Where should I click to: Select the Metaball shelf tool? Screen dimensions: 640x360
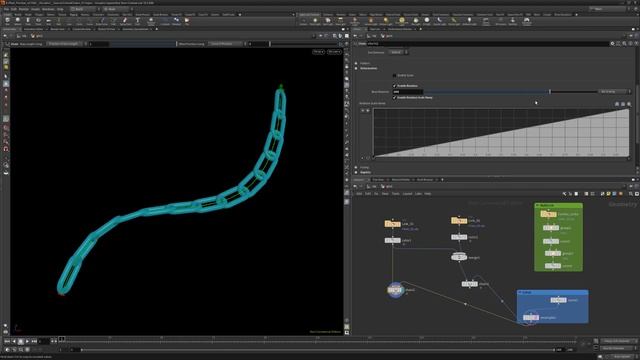[176, 21]
